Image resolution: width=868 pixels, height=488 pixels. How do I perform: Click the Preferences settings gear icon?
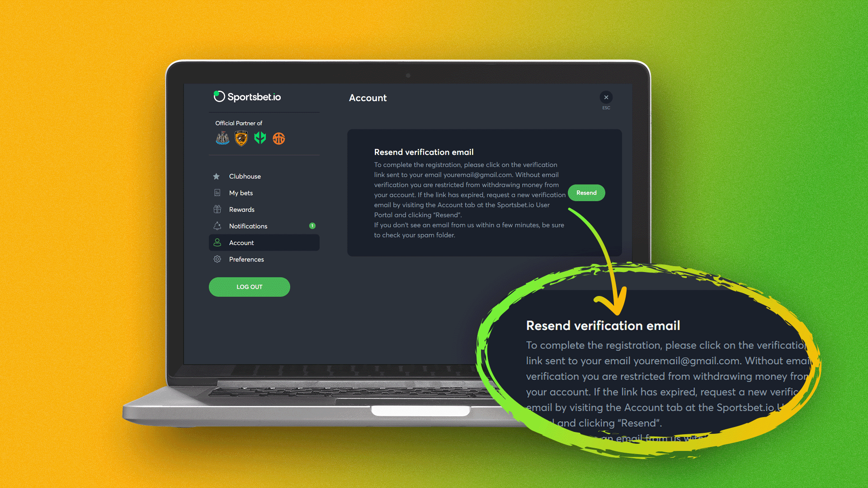[217, 259]
